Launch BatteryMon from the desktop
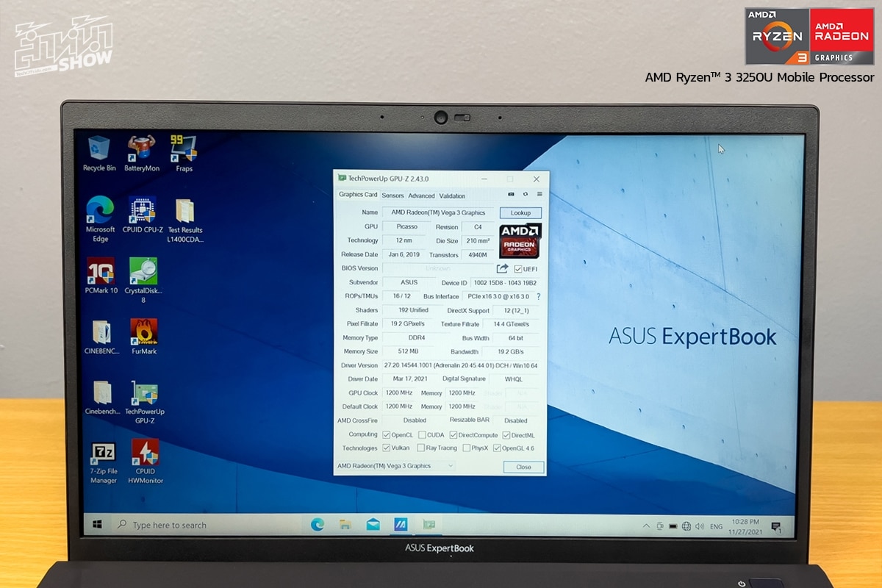Screen dimensions: 882x588 [141, 153]
